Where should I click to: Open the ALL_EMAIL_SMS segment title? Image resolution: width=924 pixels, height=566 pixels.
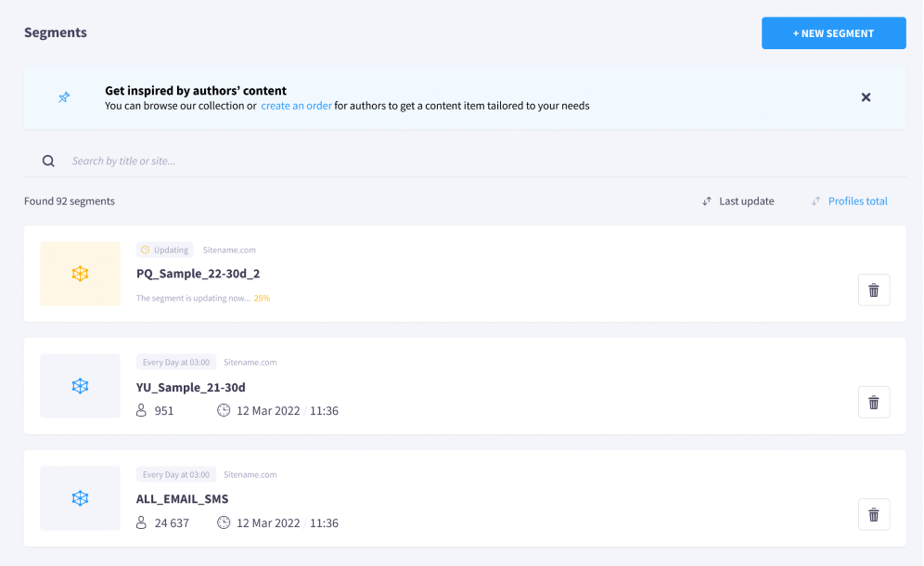[182, 499]
